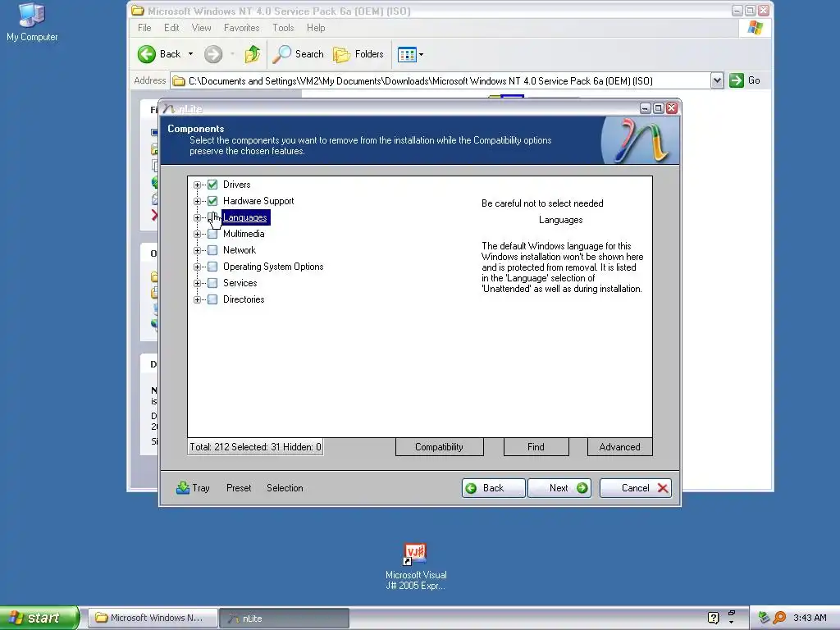This screenshot has width=840, height=630.
Task: Check the Multimedia checkbox
Action: (x=212, y=234)
